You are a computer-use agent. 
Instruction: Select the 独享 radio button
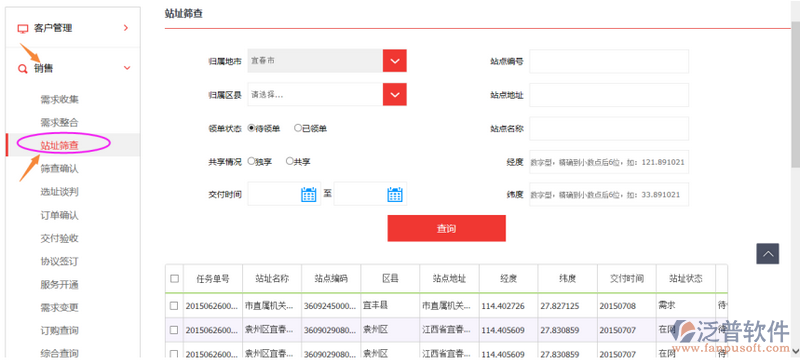(x=251, y=161)
